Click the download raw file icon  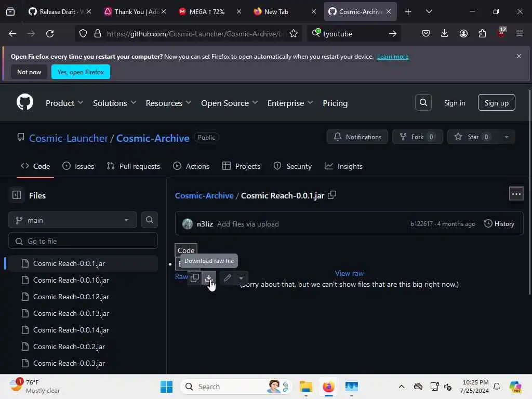pyautogui.click(x=209, y=278)
